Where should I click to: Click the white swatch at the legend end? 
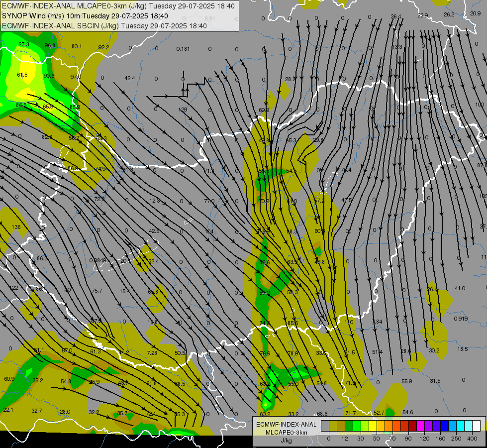[477, 426]
